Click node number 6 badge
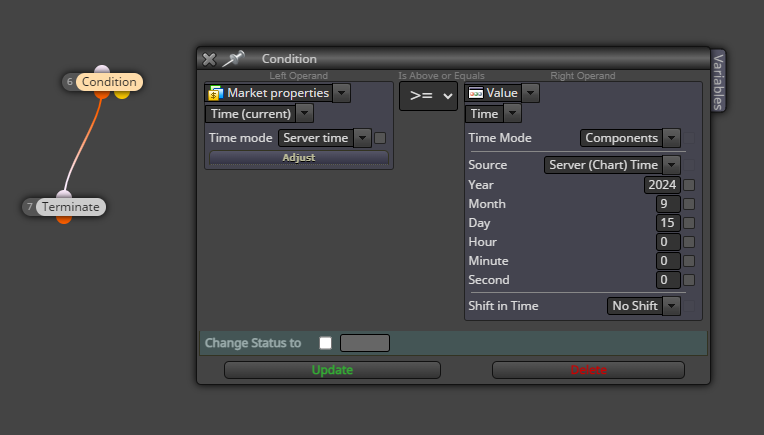764x435 pixels. click(70, 82)
